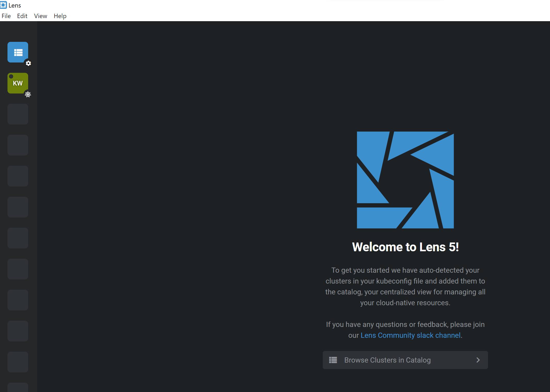Image resolution: width=550 pixels, height=392 pixels.
Task: Click the large Lens logo image
Action: (405, 180)
